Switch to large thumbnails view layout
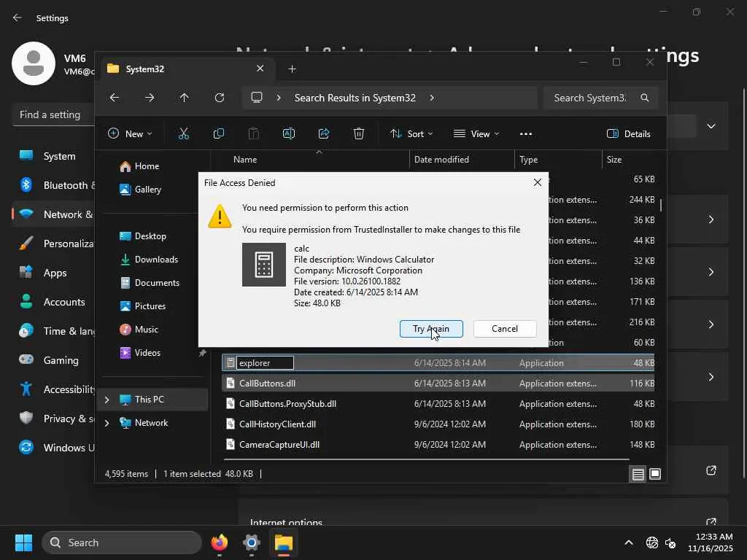 [x=655, y=474]
